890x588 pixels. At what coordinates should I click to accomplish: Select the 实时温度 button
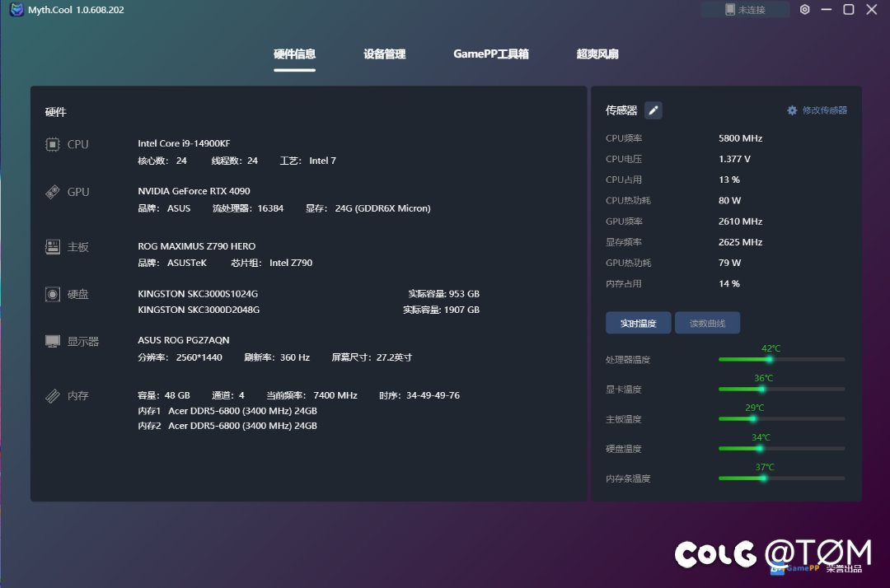coord(638,323)
